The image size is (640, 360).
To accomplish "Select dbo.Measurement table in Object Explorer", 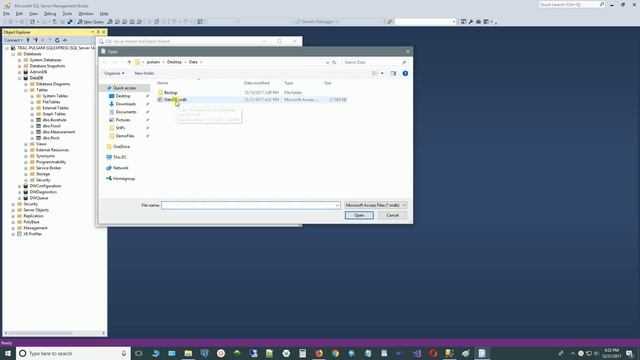I will (x=59, y=132).
